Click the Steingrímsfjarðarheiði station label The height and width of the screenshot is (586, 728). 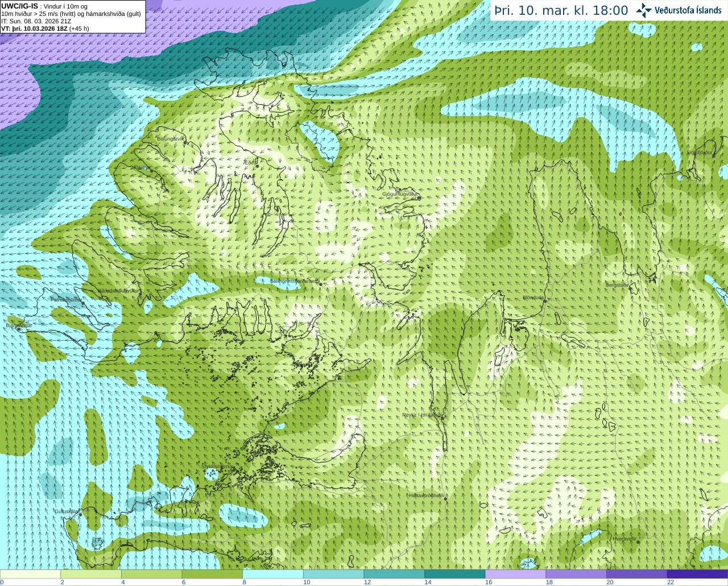pos(295,281)
